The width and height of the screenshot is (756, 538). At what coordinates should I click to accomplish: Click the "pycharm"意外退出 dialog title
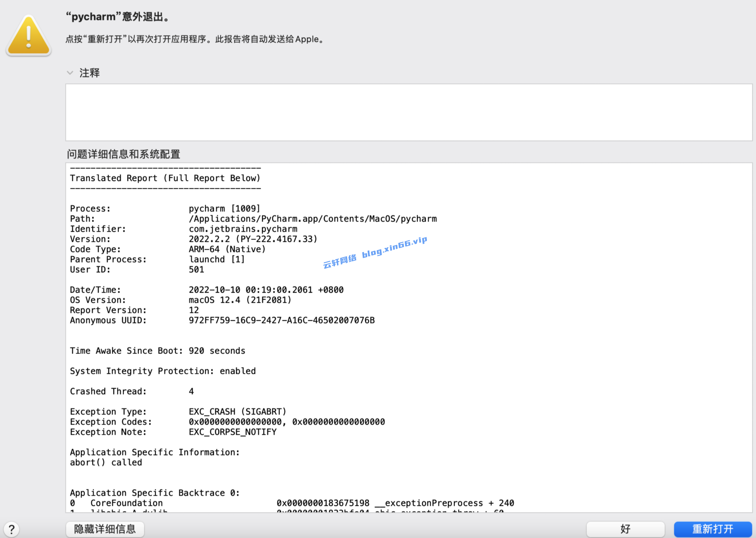[118, 17]
